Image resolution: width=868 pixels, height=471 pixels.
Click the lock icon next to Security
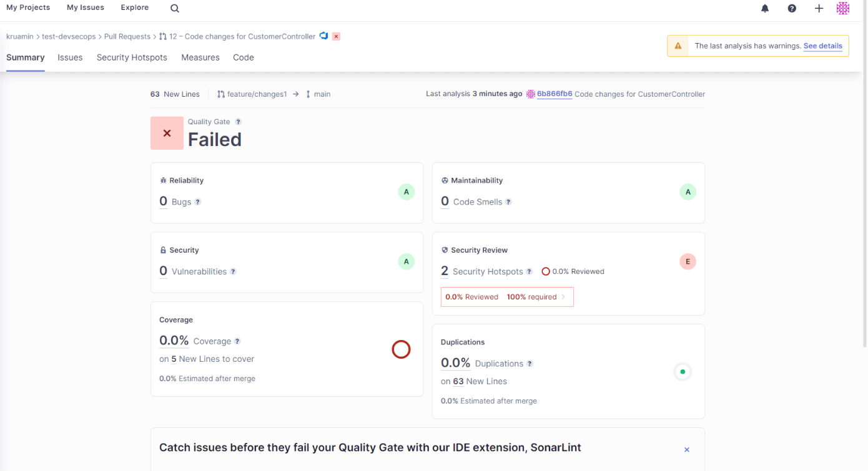(164, 250)
